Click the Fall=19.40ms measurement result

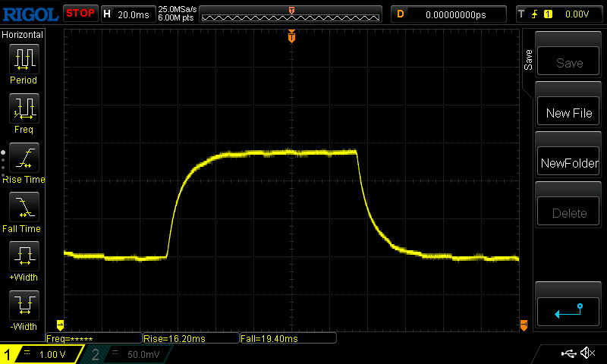[x=288, y=338]
